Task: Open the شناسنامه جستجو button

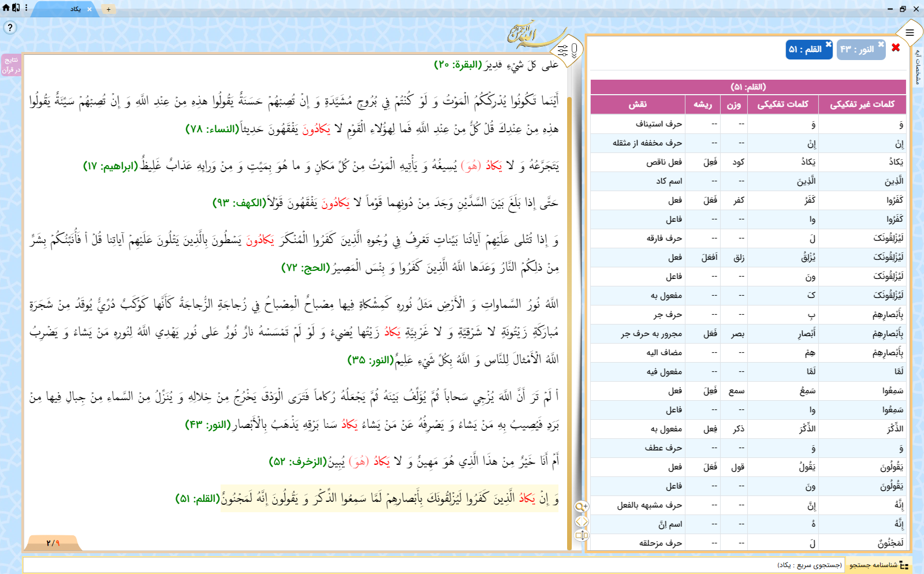Action: coord(879,565)
